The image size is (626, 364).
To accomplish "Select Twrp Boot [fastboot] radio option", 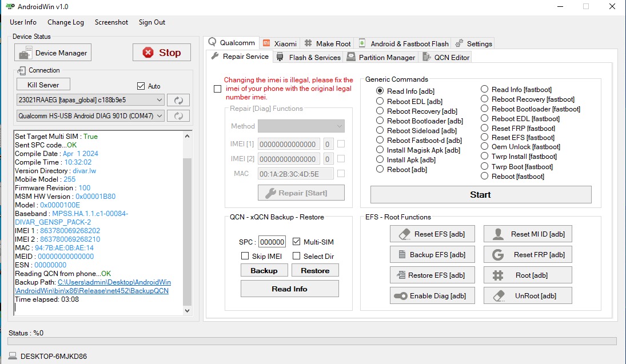I will click(484, 166).
